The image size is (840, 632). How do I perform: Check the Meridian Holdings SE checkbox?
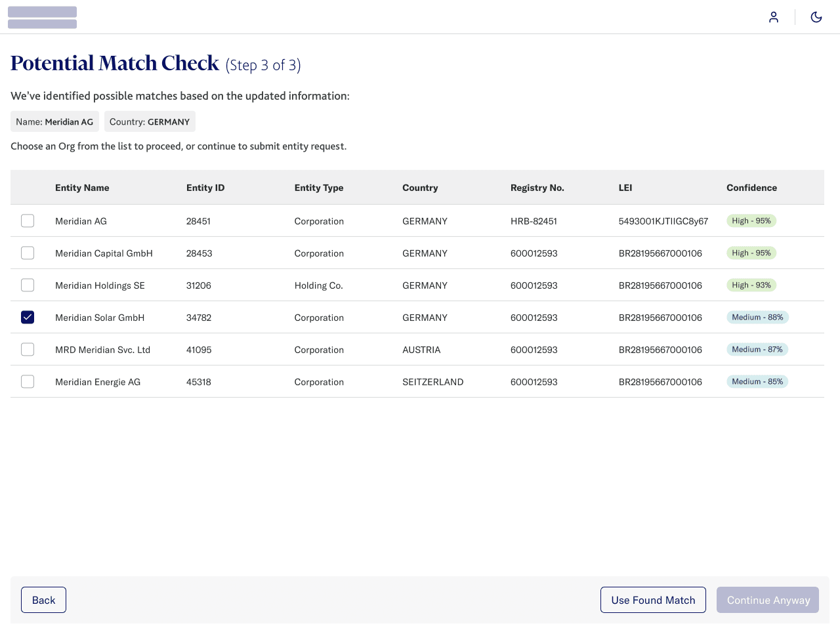pyautogui.click(x=28, y=285)
